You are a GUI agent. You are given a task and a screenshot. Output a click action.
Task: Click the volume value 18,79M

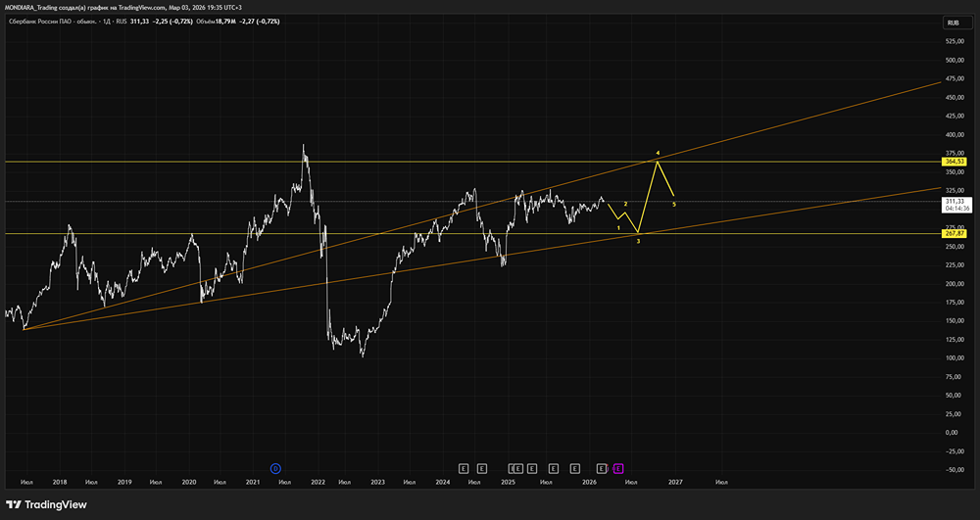click(225, 22)
